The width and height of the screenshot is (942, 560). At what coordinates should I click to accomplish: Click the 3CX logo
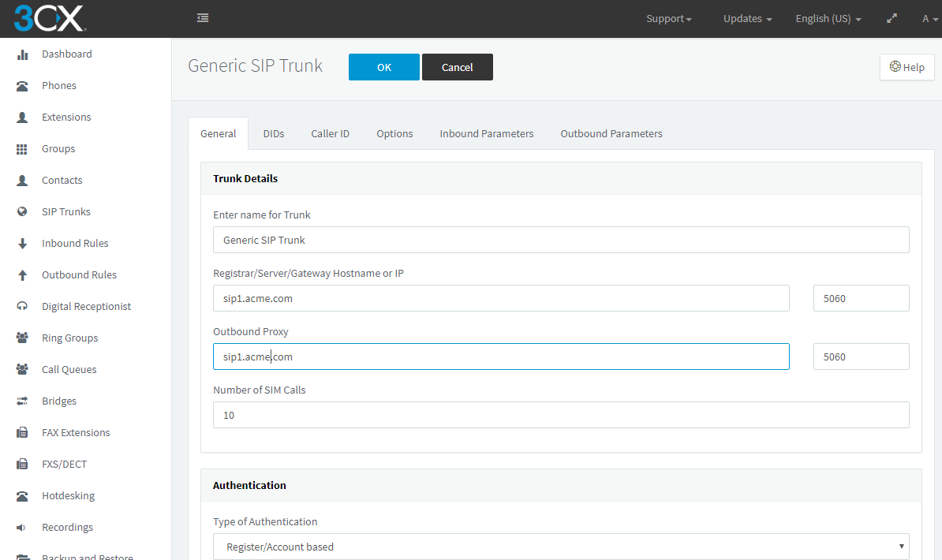[50, 18]
